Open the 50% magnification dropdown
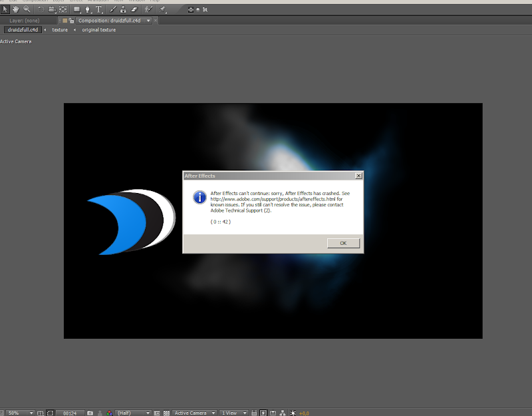Image resolution: width=532 pixels, height=416 pixels. coord(21,413)
